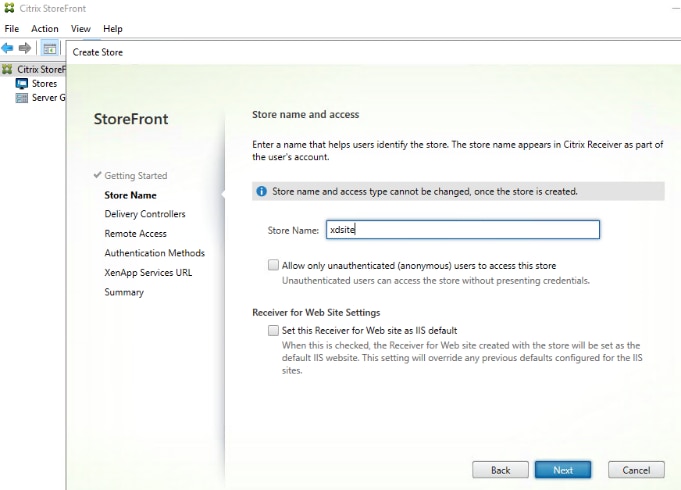This screenshot has width=681, height=490.
Task: Open the File menu
Action: (x=12, y=29)
